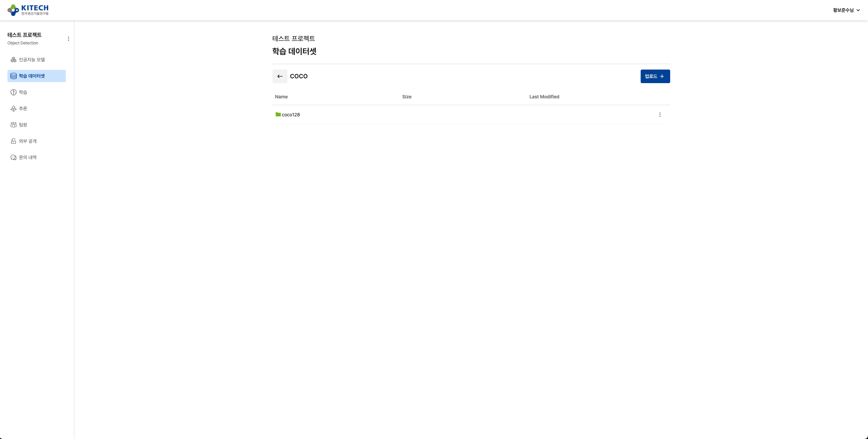Click the Last Modified column header

click(544, 97)
